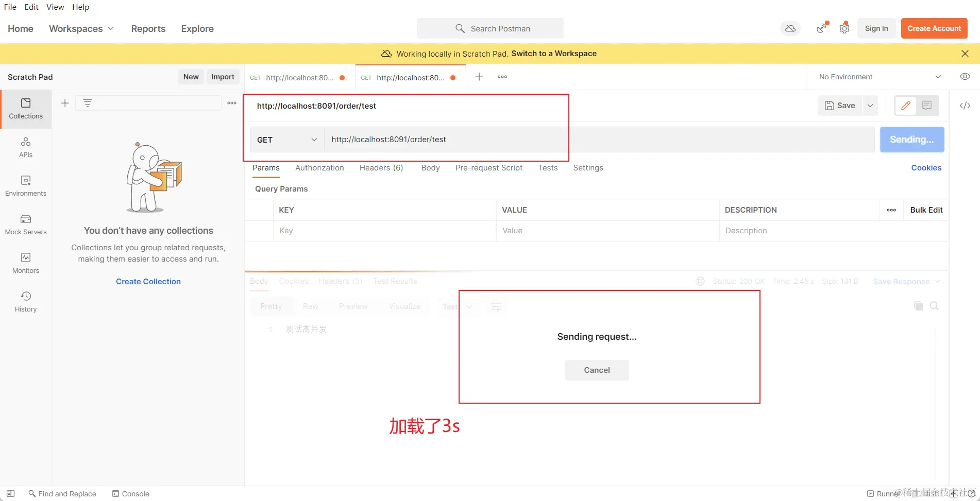Image resolution: width=980 pixels, height=501 pixels.
Task: Open the APIs sidebar panel
Action: point(26,147)
